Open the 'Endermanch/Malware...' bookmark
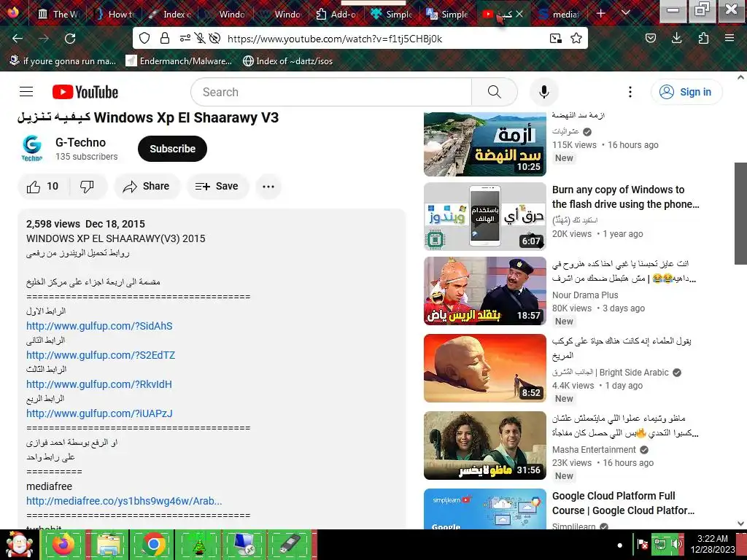 pyautogui.click(x=179, y=61)
